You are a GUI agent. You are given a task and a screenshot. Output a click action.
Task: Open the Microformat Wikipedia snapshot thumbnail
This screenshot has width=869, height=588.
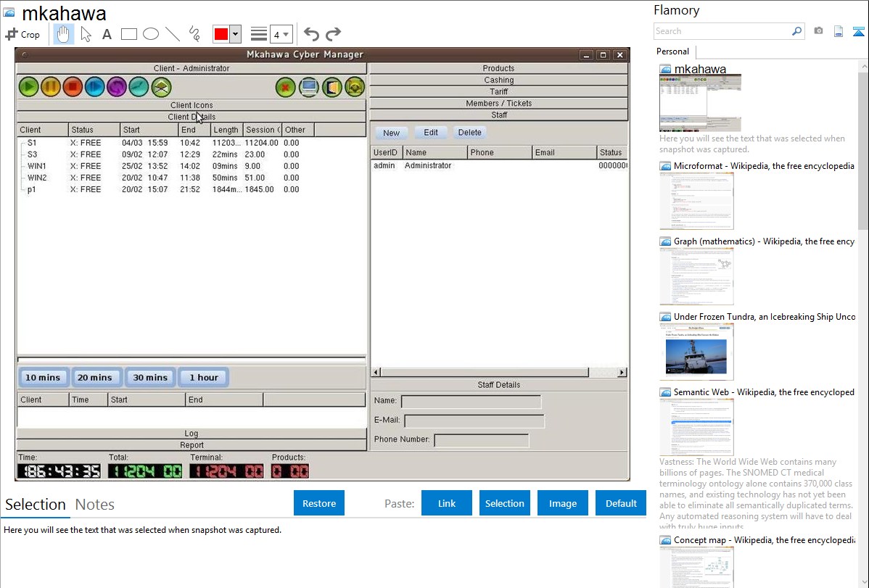[696, 201]
